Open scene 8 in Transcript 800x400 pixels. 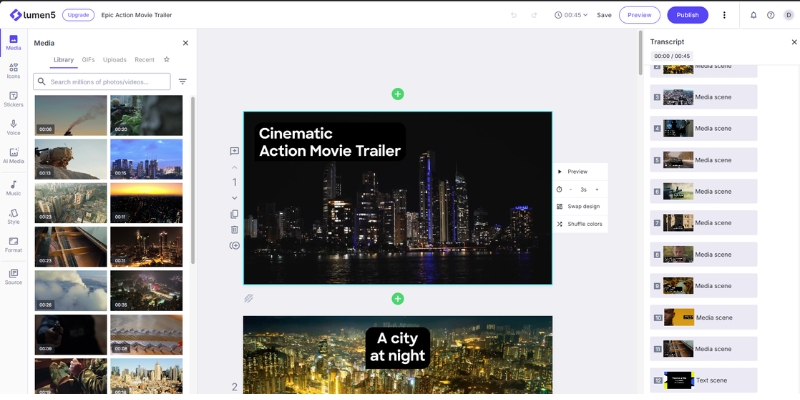[x=703, y=254]
